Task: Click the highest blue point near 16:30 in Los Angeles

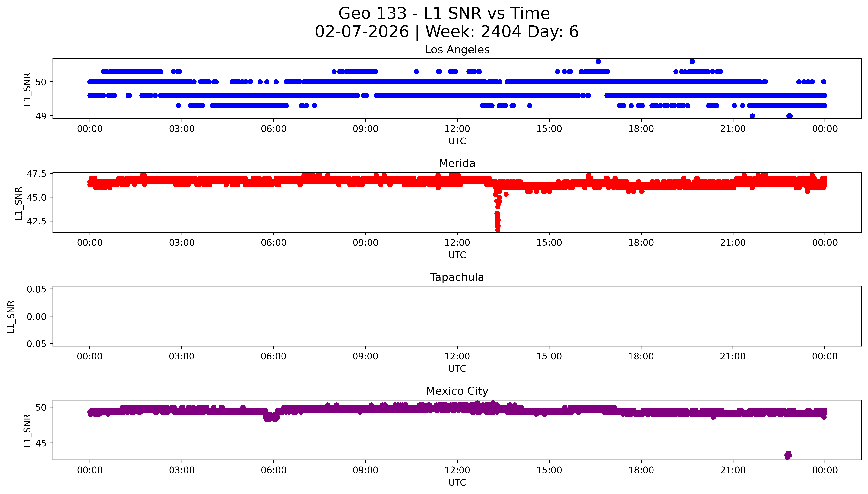Action: click(598, 61)
